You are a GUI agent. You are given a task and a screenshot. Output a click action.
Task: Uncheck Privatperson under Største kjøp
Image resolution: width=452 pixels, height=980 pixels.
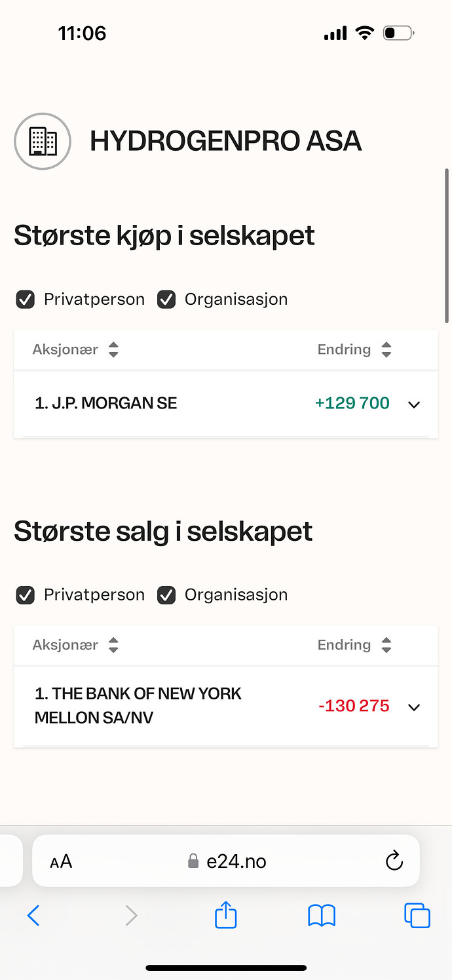[26, 300]
